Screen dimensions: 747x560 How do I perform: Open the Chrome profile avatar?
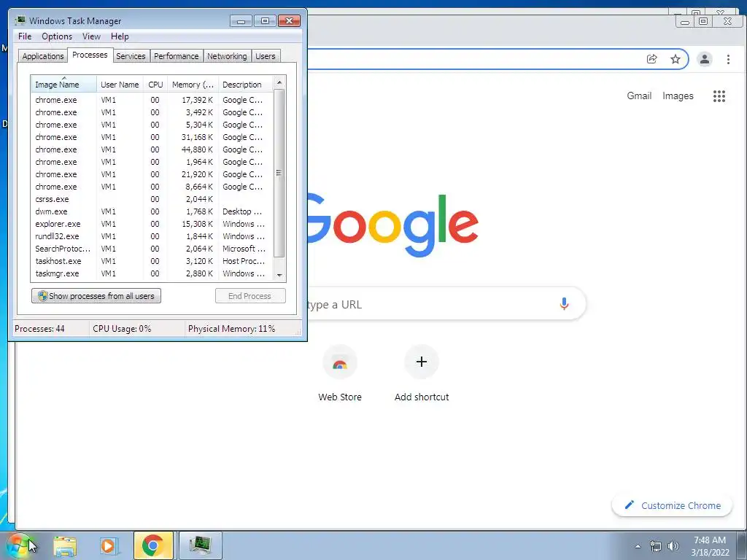704,59
